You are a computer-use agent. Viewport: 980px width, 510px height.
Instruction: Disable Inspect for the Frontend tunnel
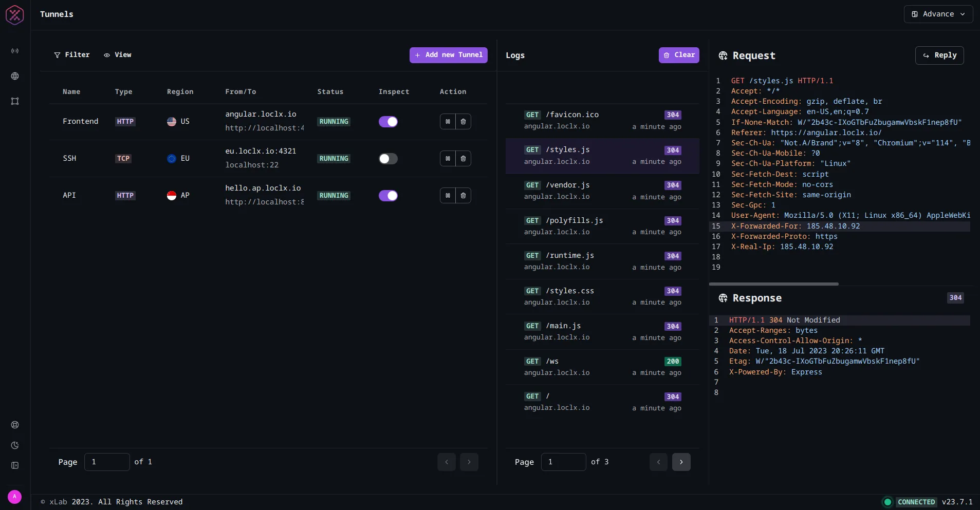[x=389, y=122]
